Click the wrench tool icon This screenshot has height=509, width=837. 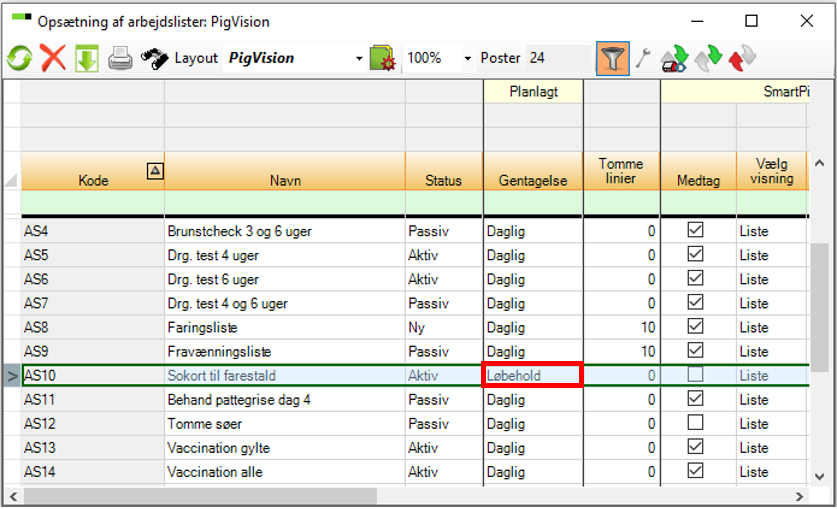pos(643,58)
